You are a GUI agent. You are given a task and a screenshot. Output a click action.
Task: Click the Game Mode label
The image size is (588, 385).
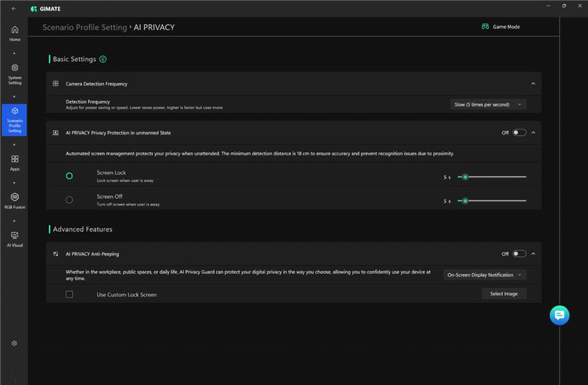(506, 27)
